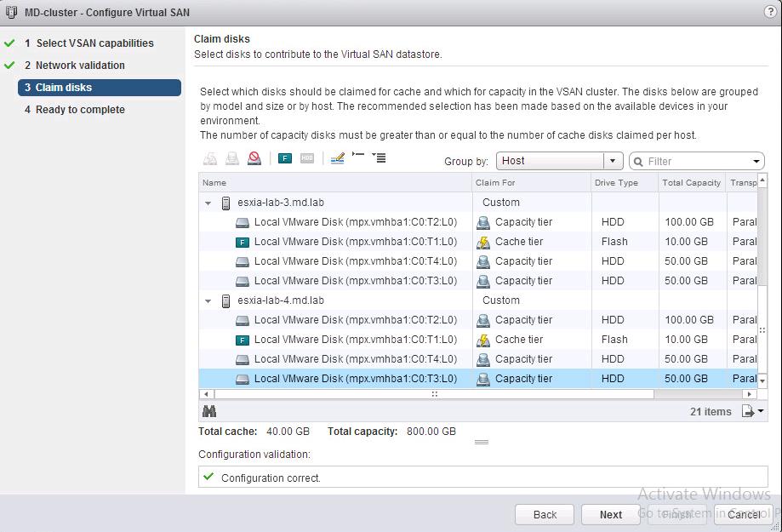Image resolution: width=782 pixels, height=532 pixels.
Task: Go to step 2 Network validation
Action: click(x=80, y=66)
